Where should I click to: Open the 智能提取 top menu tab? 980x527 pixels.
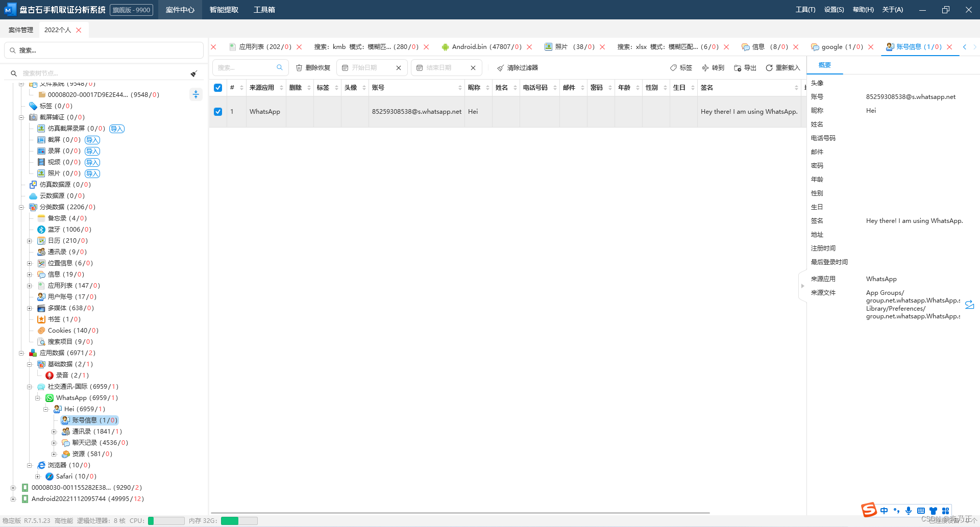224,10
